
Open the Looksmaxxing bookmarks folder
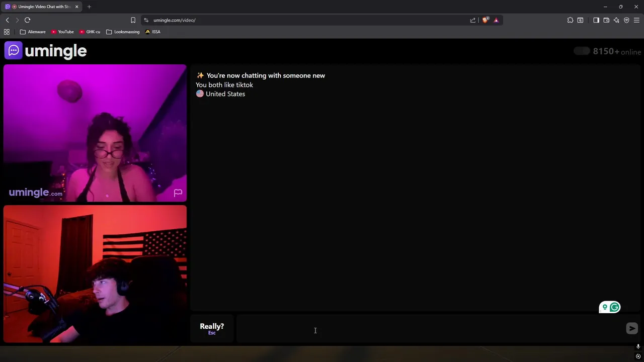click(123, 32)
